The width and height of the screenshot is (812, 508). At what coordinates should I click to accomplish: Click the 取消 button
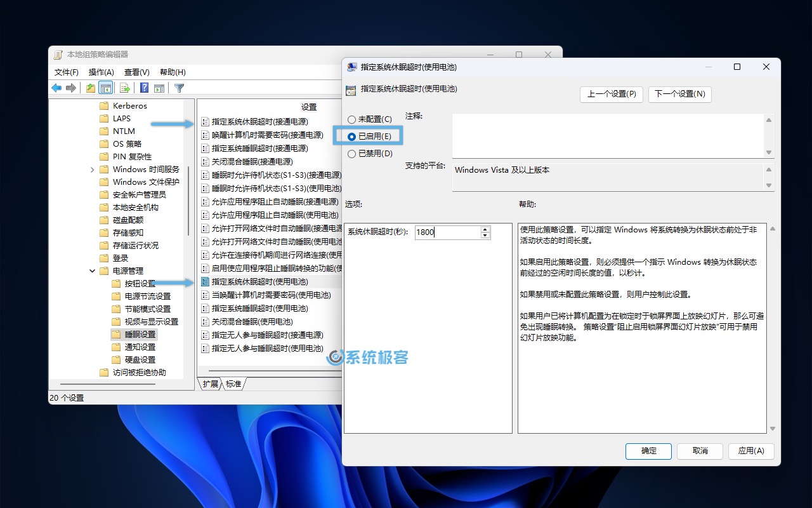700,451
